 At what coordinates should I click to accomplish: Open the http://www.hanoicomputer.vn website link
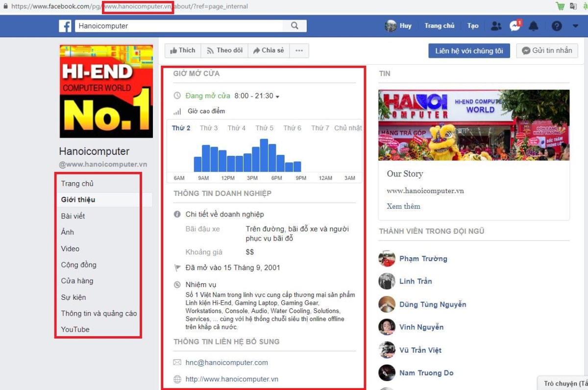coord(232,379)
